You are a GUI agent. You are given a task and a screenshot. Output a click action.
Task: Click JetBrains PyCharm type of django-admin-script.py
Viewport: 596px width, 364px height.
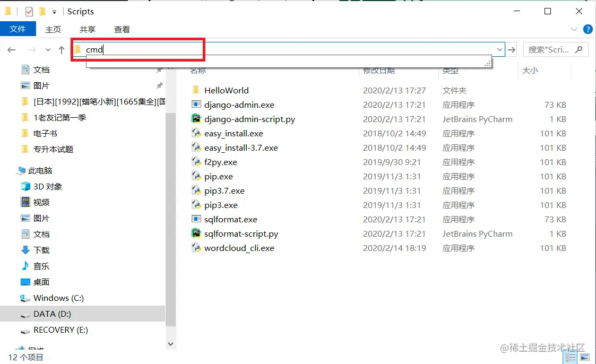[478, 119]
